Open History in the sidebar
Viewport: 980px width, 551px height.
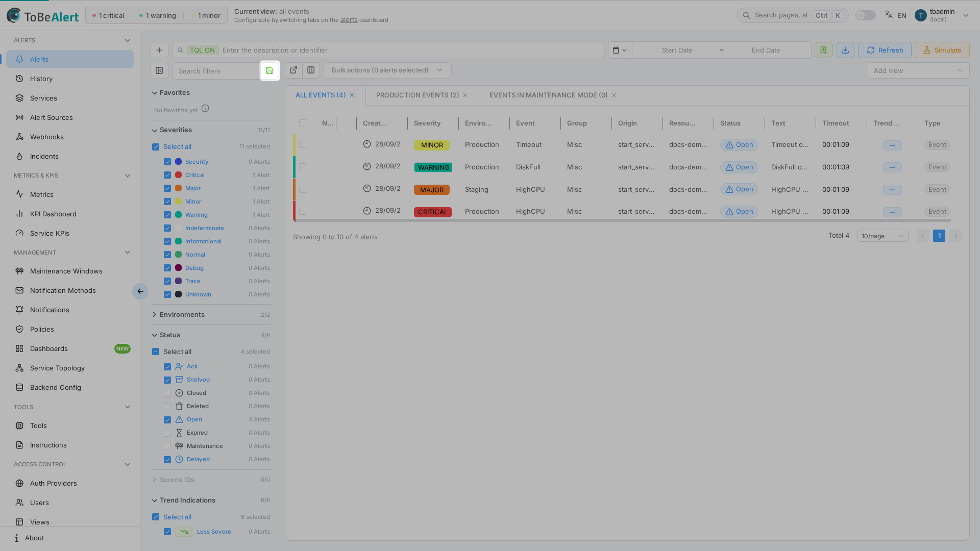pyautogui.click(x=70, y=79)
